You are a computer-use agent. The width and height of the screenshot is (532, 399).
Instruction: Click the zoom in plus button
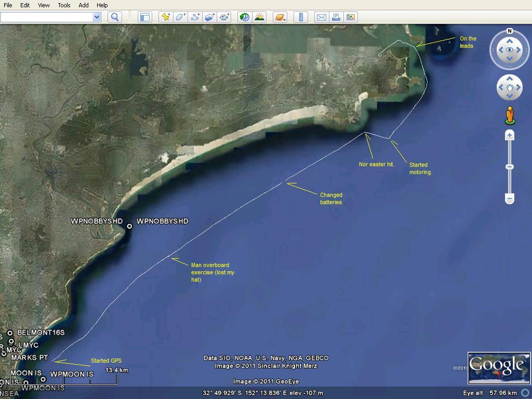coord(510,136)
